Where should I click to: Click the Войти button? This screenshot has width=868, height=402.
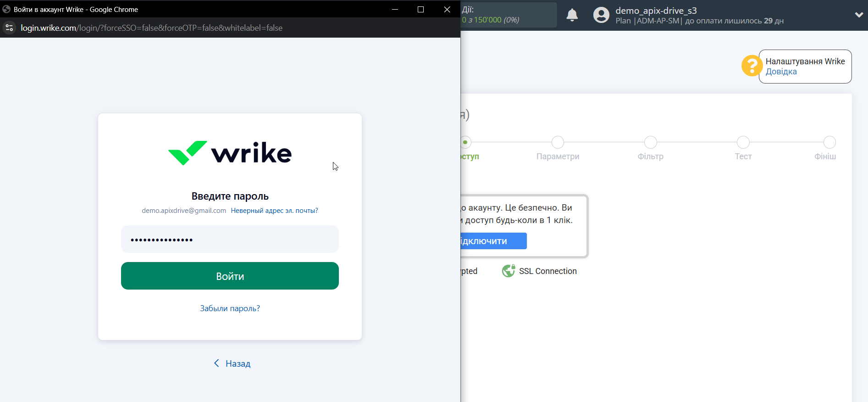[x=230, y=276]
